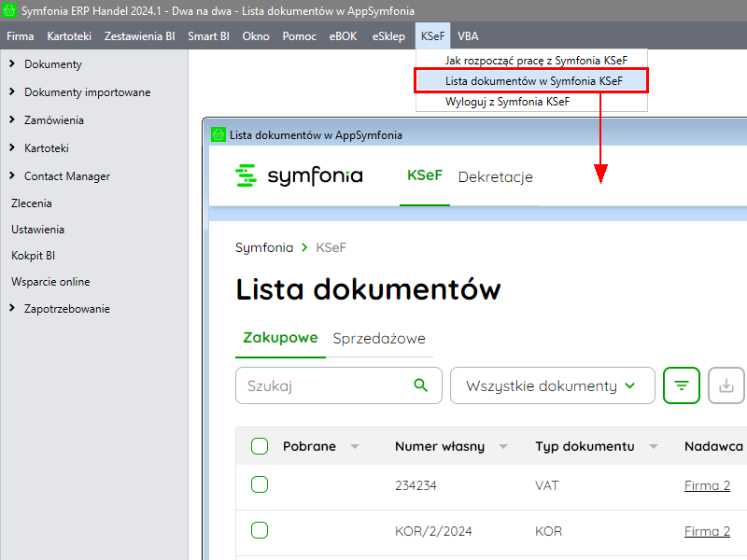Open the eSklep menu
The image size is (747, 560).
pos(388,36)
